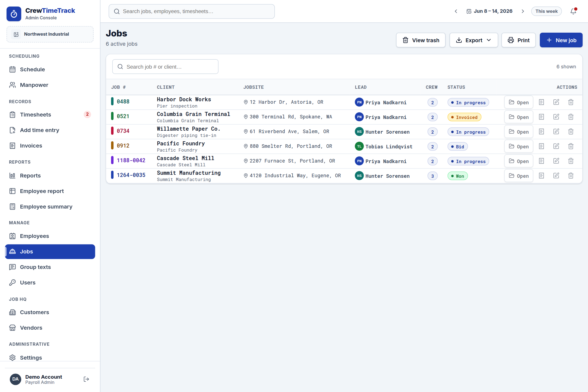Screen dimensions: 588x392
Task: Click Search job # or client field
Action: point(165,67)
